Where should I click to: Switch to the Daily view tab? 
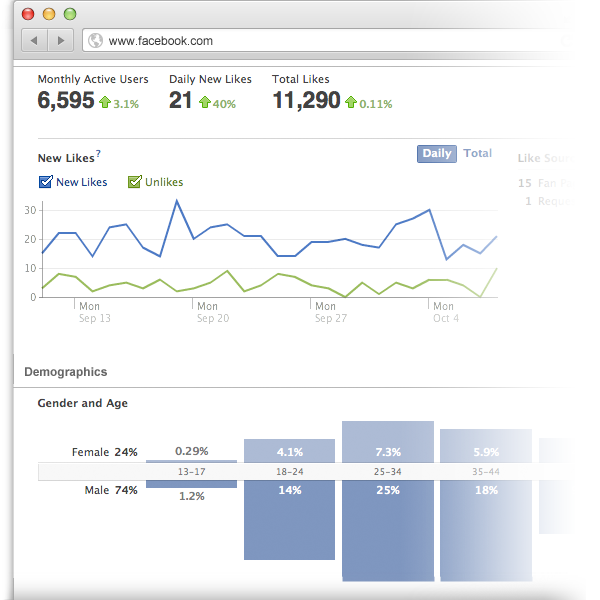[437, 153]
